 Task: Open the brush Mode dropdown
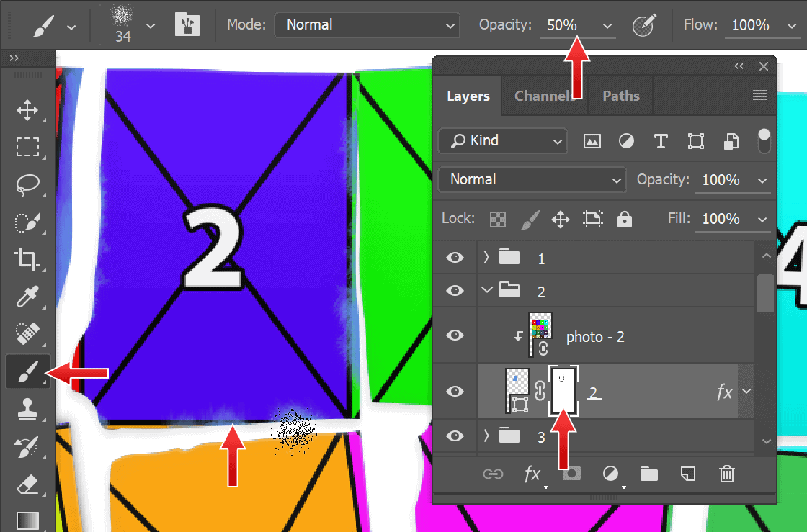pos(367,24)
